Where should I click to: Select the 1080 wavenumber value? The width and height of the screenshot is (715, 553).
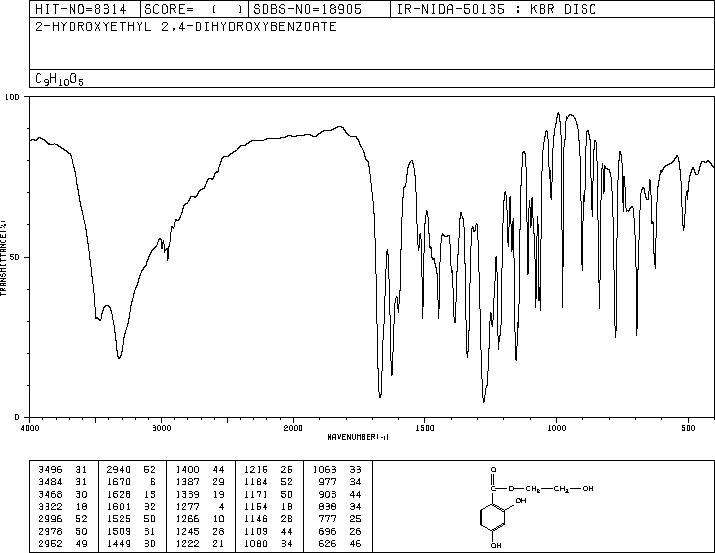[x=256, y=543]
